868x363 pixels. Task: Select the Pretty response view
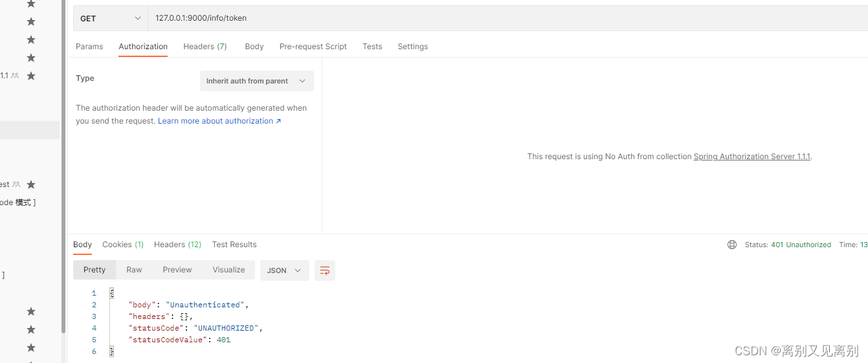[x=95, y=270]
